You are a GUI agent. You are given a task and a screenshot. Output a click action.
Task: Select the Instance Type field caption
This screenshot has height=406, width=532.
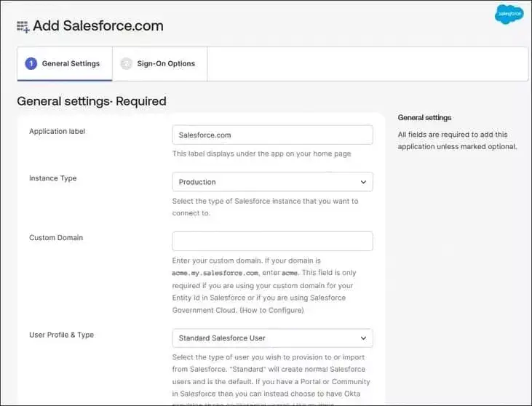pos(52,178)
